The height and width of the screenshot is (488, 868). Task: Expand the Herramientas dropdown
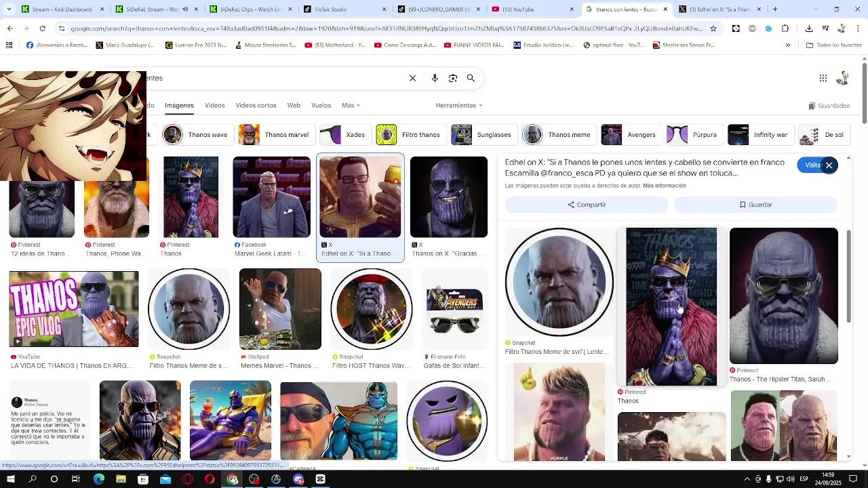tap(459, 106)
